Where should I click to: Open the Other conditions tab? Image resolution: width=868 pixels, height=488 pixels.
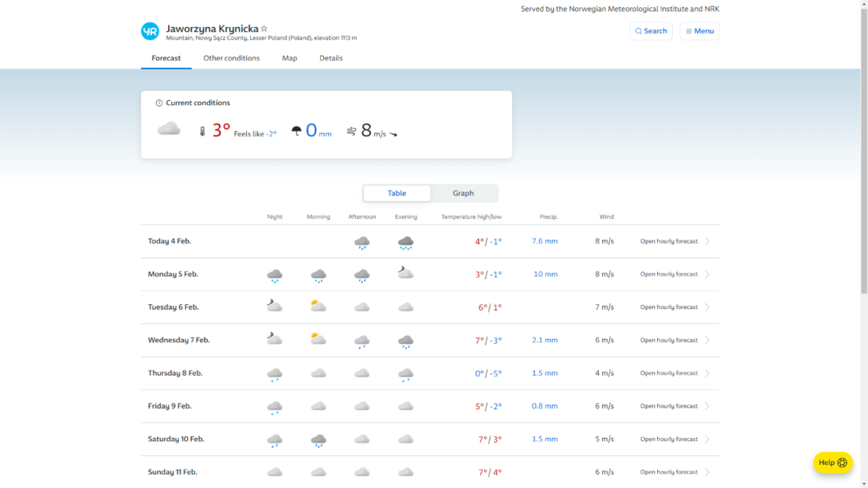coord(232,58)
